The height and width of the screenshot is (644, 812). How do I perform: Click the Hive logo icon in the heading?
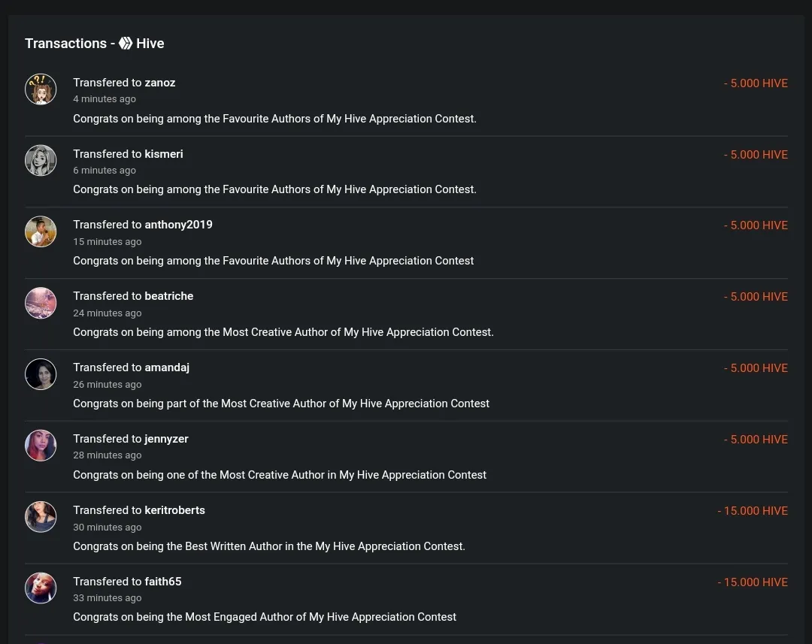[126, 44]
